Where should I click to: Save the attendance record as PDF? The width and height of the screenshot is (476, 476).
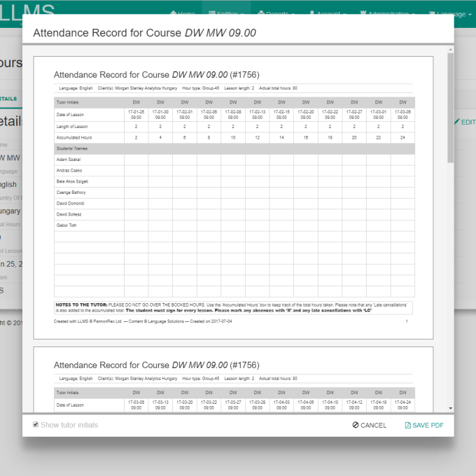tap(424, 425)
